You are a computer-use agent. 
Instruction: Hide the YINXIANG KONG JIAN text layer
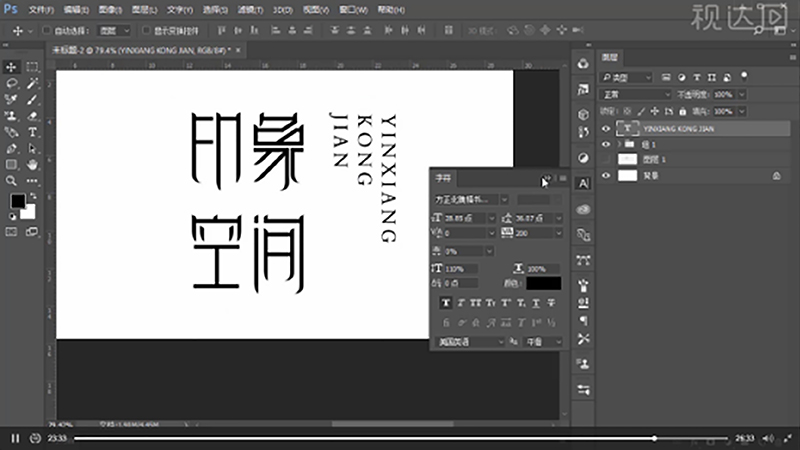606,129
